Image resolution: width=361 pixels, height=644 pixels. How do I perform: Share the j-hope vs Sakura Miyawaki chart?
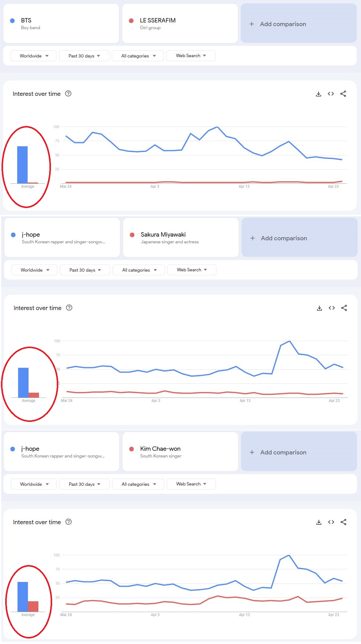[x=344, y=308]
